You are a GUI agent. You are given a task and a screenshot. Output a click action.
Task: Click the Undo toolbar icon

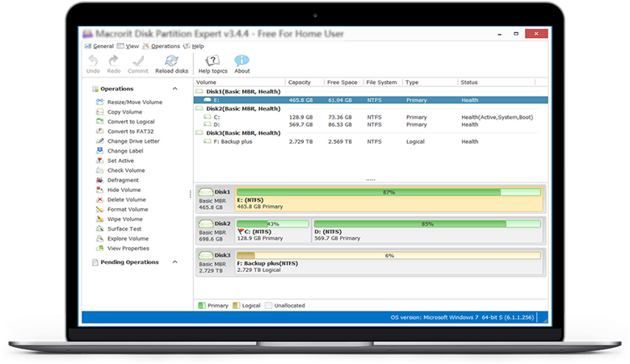(x=93, y=61)
